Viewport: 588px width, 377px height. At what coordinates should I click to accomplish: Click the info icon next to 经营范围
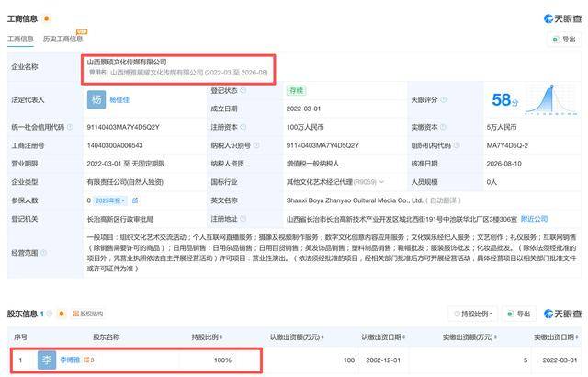43,253
